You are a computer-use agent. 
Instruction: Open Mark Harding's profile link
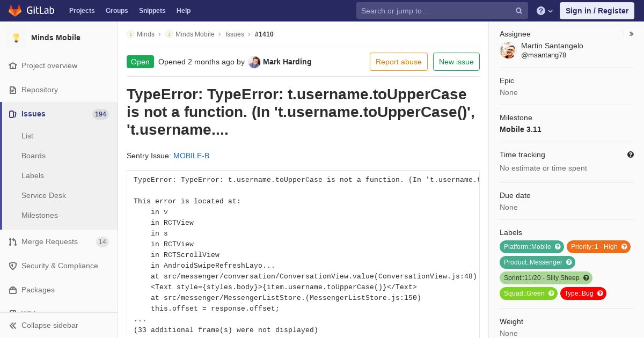(x=287, y=62)
